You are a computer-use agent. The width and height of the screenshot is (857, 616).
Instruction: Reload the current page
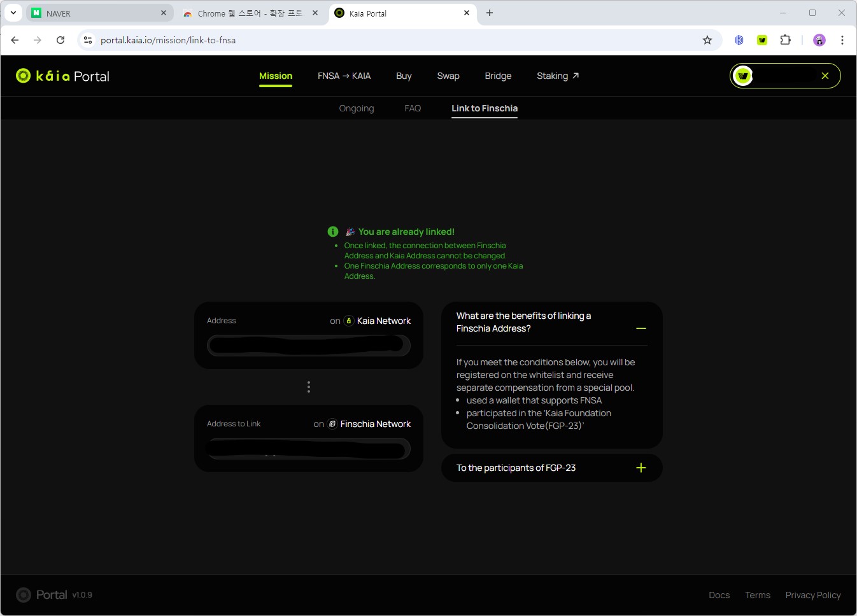(60, 40)
